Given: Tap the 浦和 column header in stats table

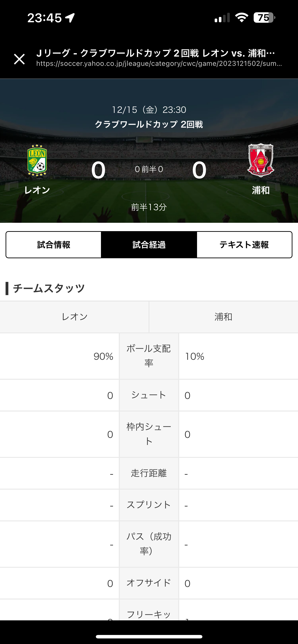Looking at the screenshot, I should pos(223,317).
